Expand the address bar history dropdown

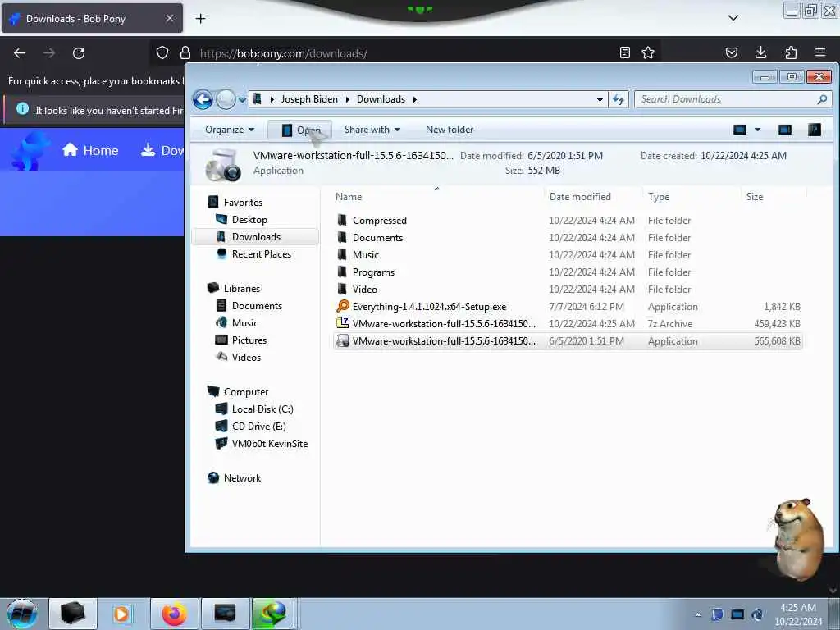tap(600, 99)
